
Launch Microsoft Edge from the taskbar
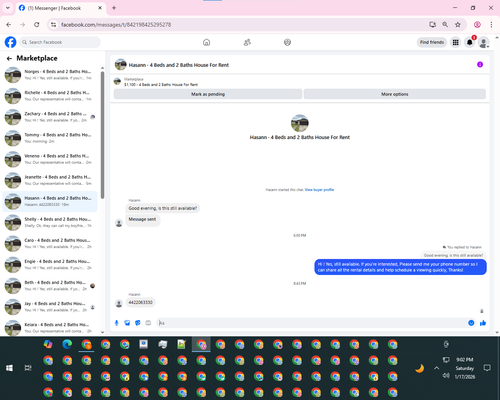(67, 344)
